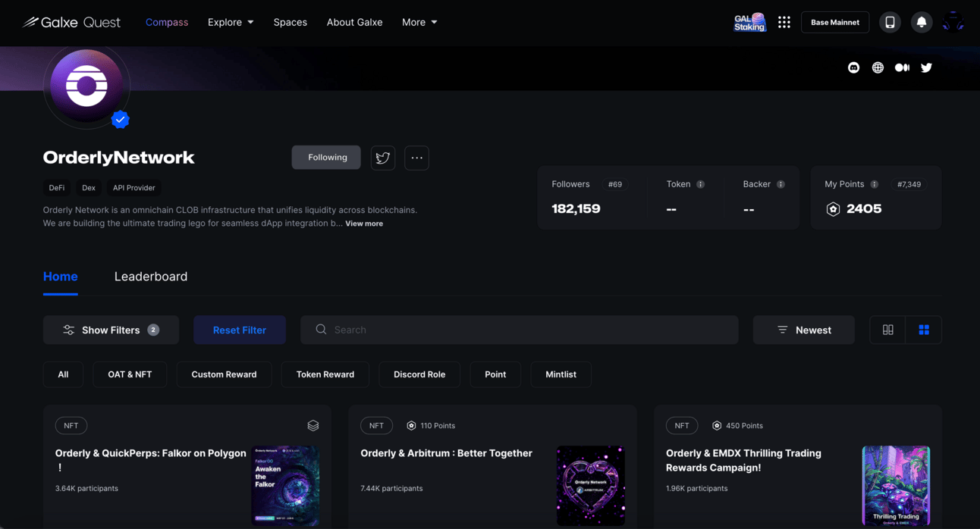The image size is (980, 529).
Task: Filter by Custom Reward
Action: pos(224,374)
